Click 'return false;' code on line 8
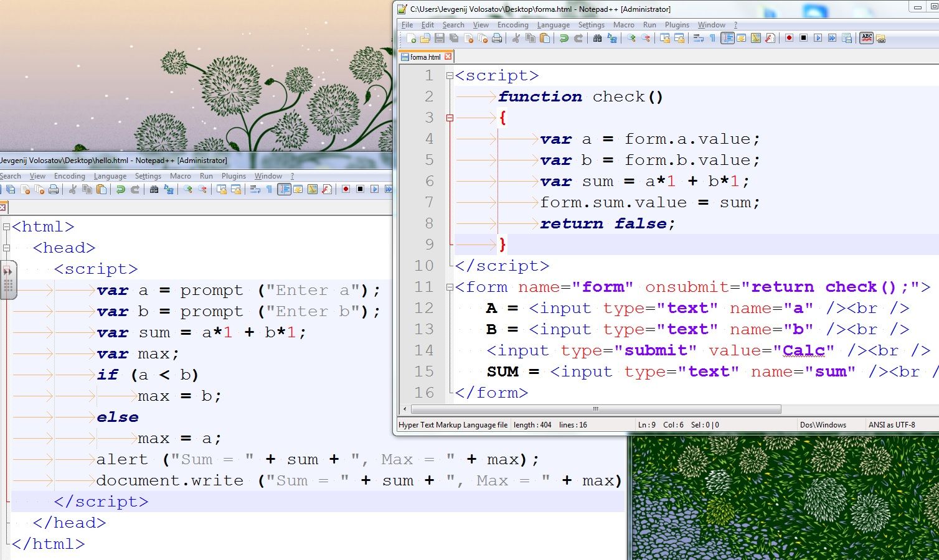Image resolution: width=939 pixels, height=560 pixels. [x=607, y=223]
